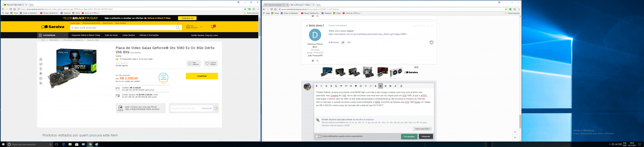Apply italic formatting in the reply editor

pos(321,86)
